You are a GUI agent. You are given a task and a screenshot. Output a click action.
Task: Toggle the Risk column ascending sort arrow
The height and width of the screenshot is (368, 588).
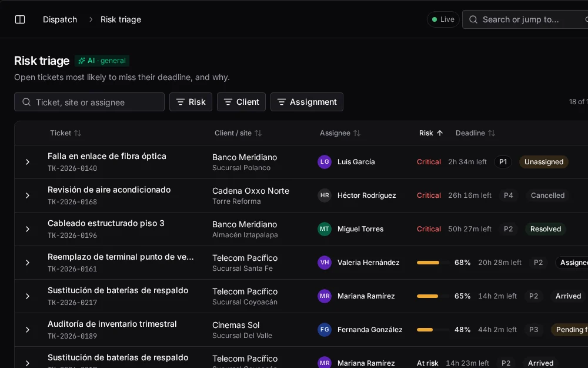coord(440,133)
